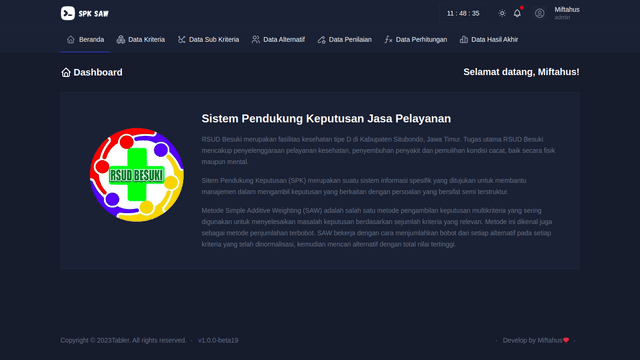Open the Data Kriteria menu item
Viewport: 640px width, 360px height.
tap(140, 40)
